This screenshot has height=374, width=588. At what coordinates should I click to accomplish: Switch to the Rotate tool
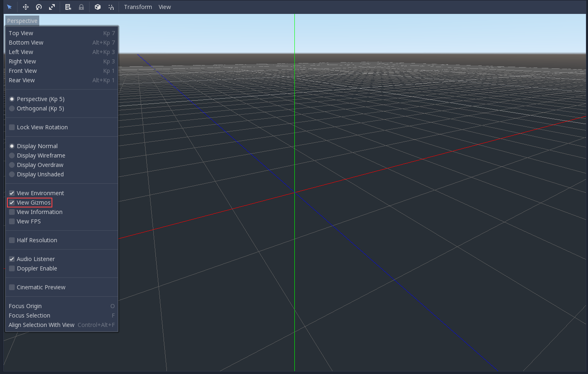pos(38,7)
